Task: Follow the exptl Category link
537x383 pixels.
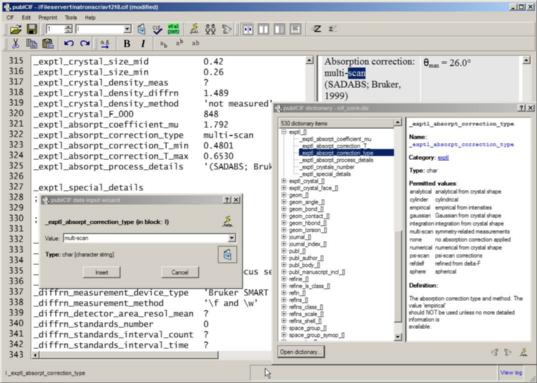Action: point(443,158)
